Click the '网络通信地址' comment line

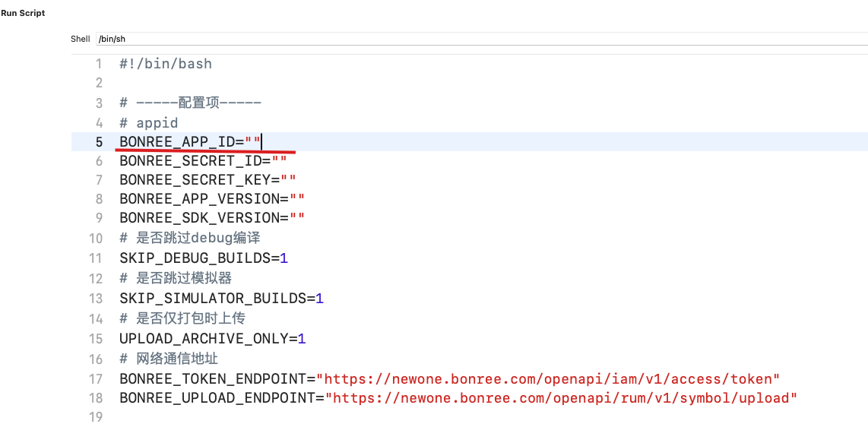pyautogui.click(x=169, y=359)
